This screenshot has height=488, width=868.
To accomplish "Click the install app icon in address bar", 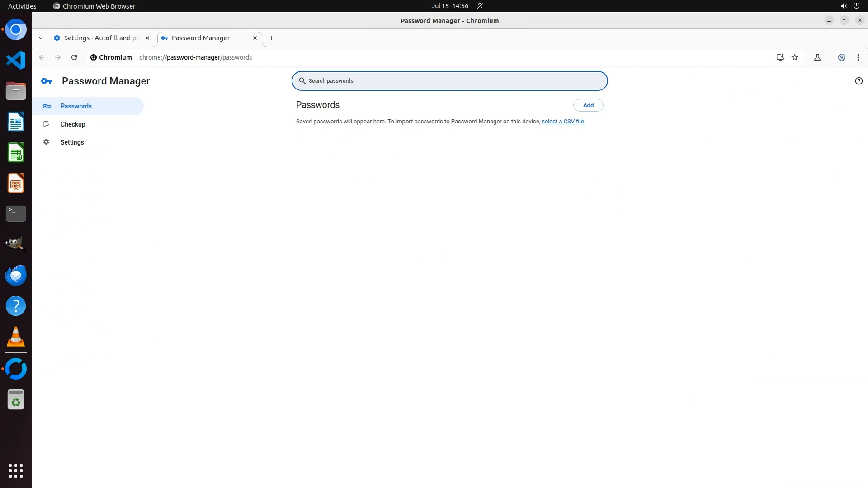I will [x=780, y=57].
